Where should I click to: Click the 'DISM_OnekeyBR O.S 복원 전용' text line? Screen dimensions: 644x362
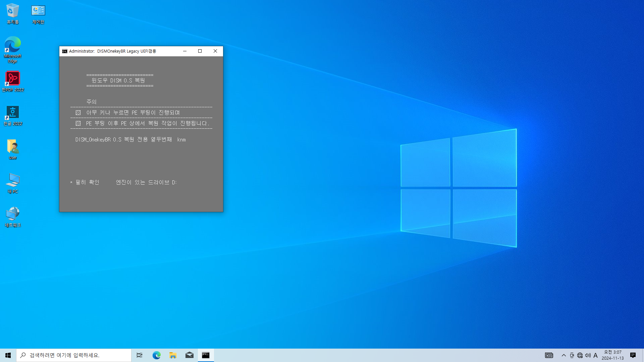point(130,139)
